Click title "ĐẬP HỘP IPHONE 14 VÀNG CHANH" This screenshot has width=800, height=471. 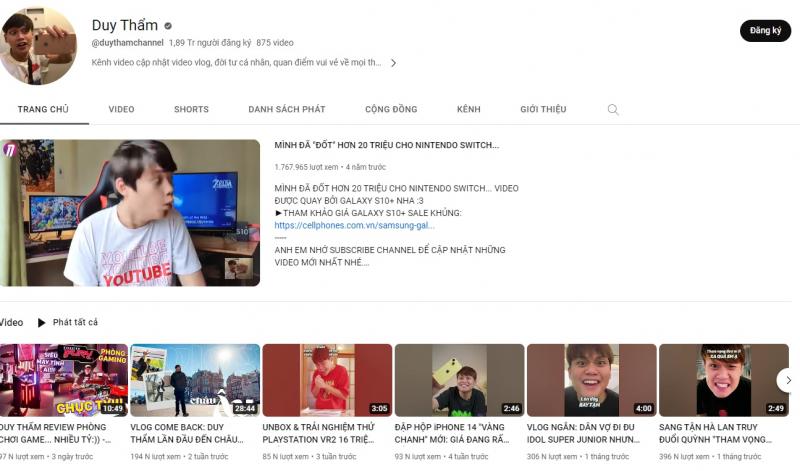coord(452,433)
